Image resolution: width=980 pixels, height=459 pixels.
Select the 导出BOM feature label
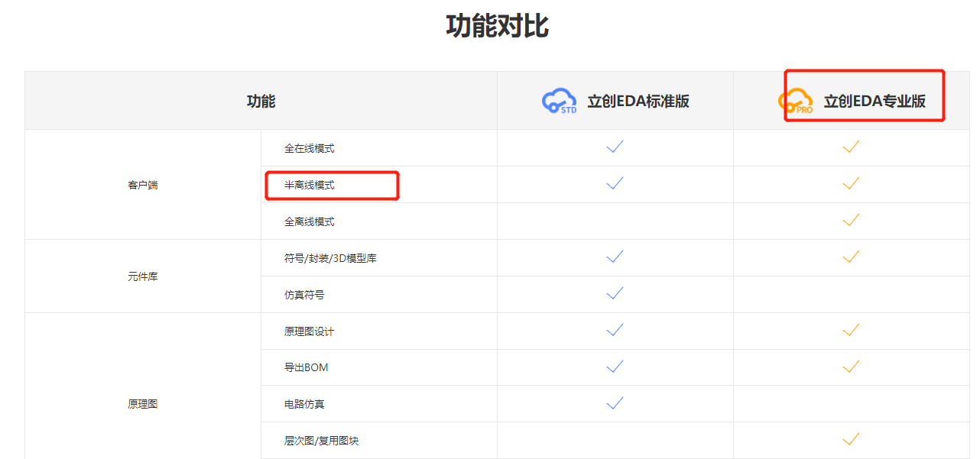(307, 367)
